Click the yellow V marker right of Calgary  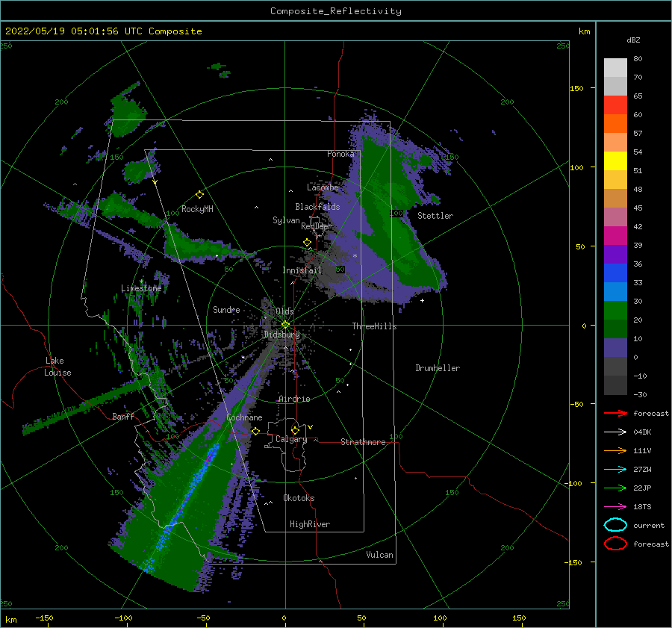310,427
